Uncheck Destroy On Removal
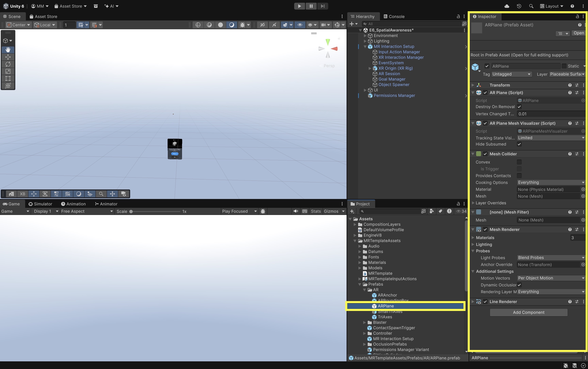The image size is (588, 369). [519, 107]
